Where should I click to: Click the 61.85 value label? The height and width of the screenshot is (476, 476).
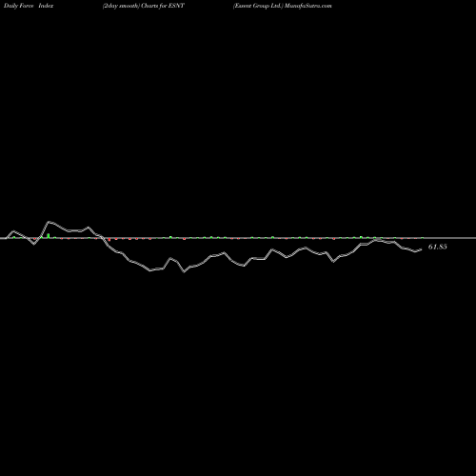pos(438,247)
